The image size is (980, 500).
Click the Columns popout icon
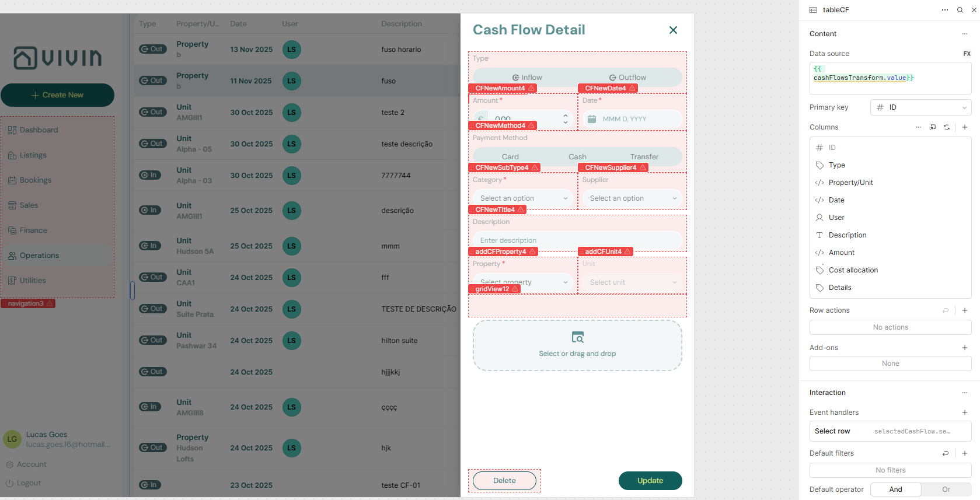point(933,127)
